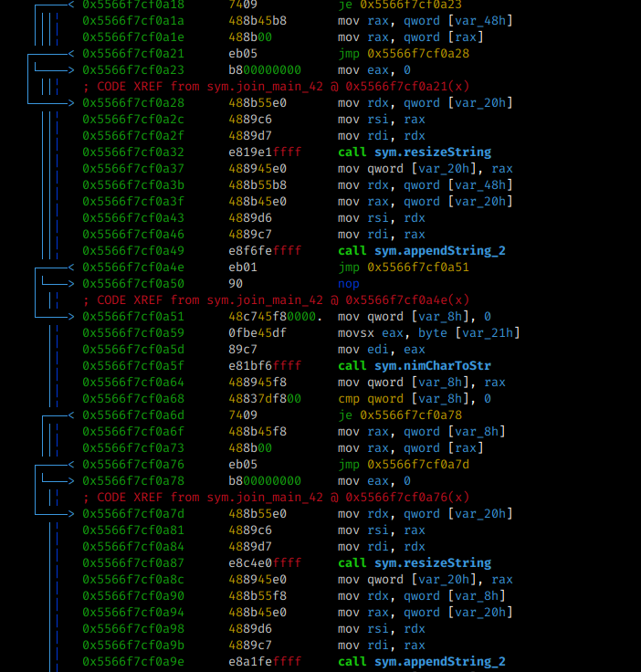641x672 pixels.
Task: Click sym.appendString_2 call at address 0x5566f7cf0a9e
Action: point(421,662)
